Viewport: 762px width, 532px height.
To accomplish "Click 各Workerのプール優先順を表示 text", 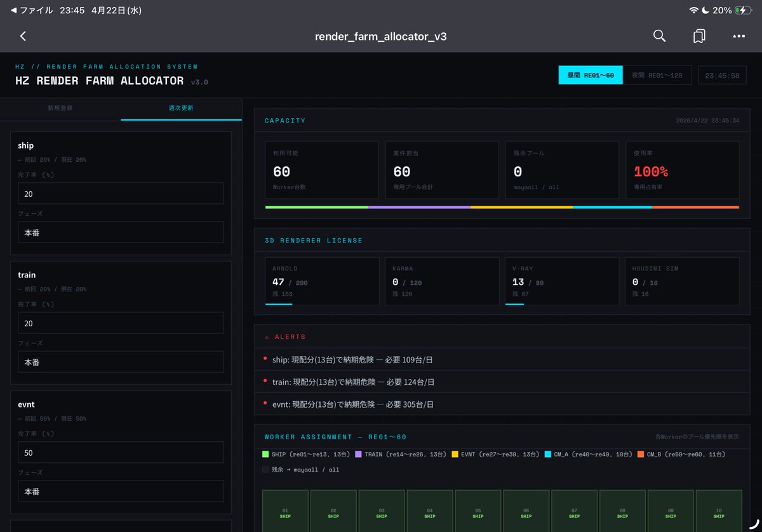I will (x=697, y=437).
